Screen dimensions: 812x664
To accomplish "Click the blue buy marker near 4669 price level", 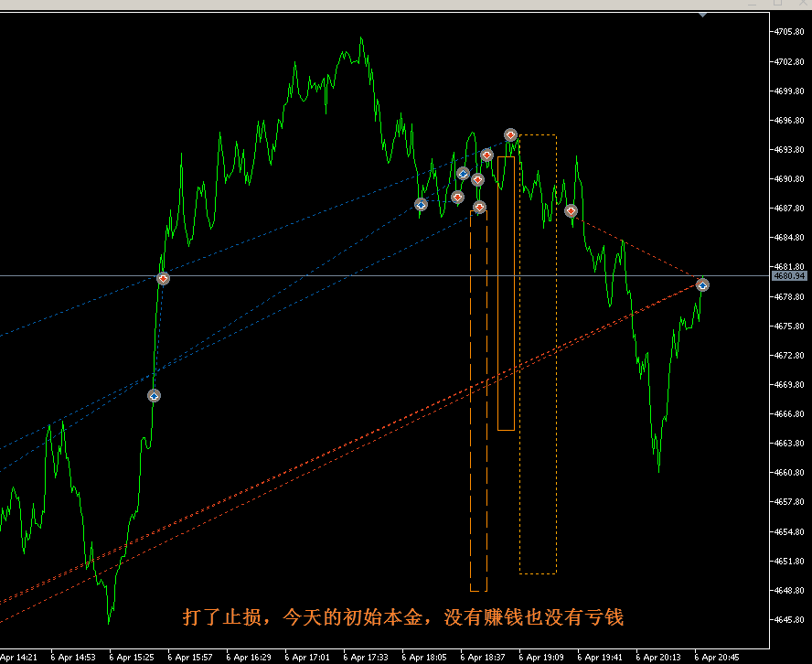I will tap(154, 396).
